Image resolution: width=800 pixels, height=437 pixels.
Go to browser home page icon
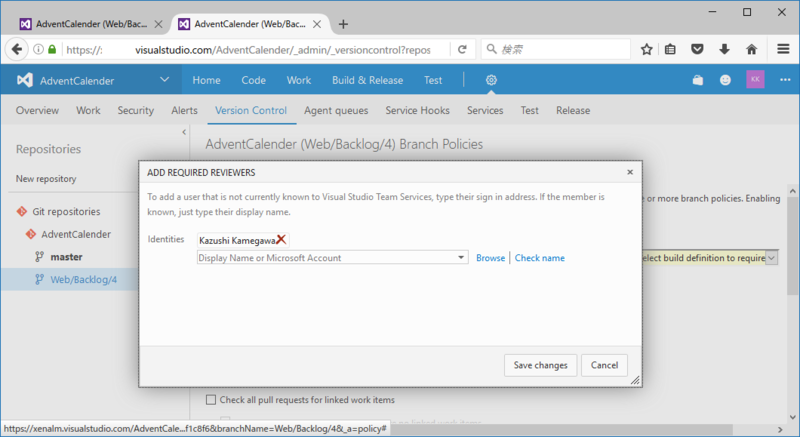coord(751,49)
